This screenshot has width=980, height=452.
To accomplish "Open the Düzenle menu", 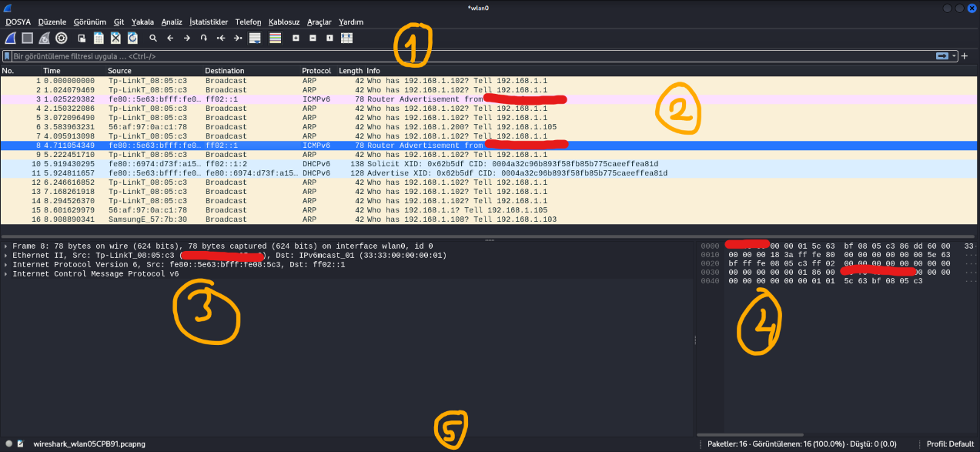I will pyautogui.click(x=52, y=22).
